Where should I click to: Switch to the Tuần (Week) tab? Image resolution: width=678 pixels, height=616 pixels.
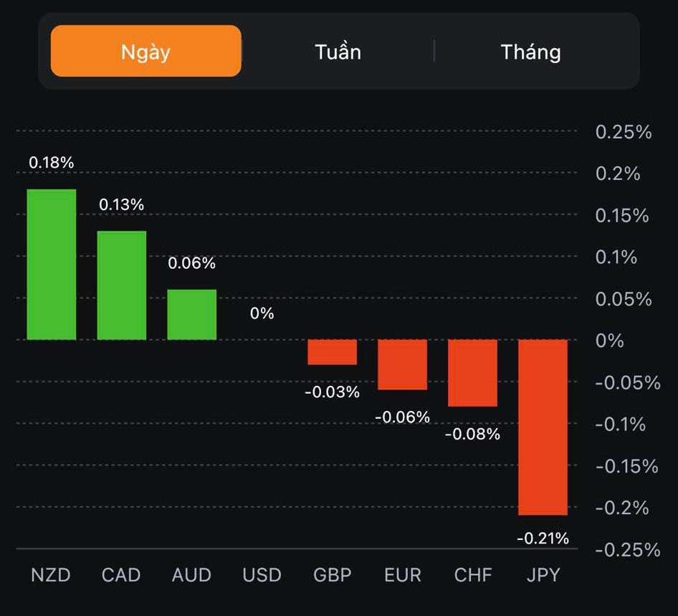(338, 52)
